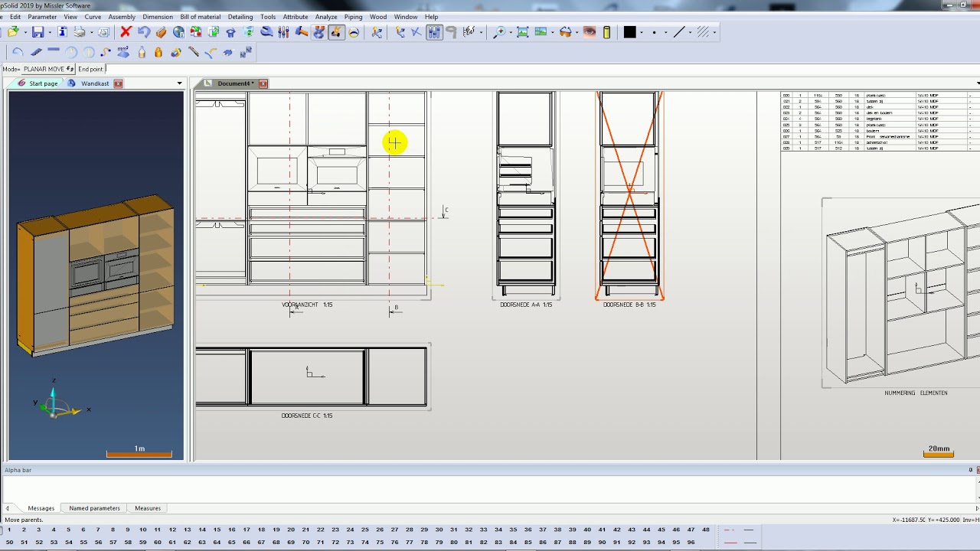Click the globe icon in toolbar
The height and width of the screenshot is (551, 980).
(x=178, y=32)
